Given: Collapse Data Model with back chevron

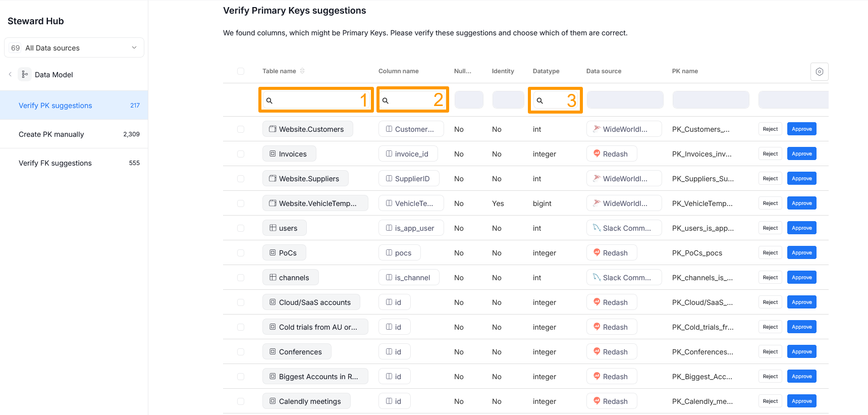Looking at the screenshot, I should tap(10, 74).
